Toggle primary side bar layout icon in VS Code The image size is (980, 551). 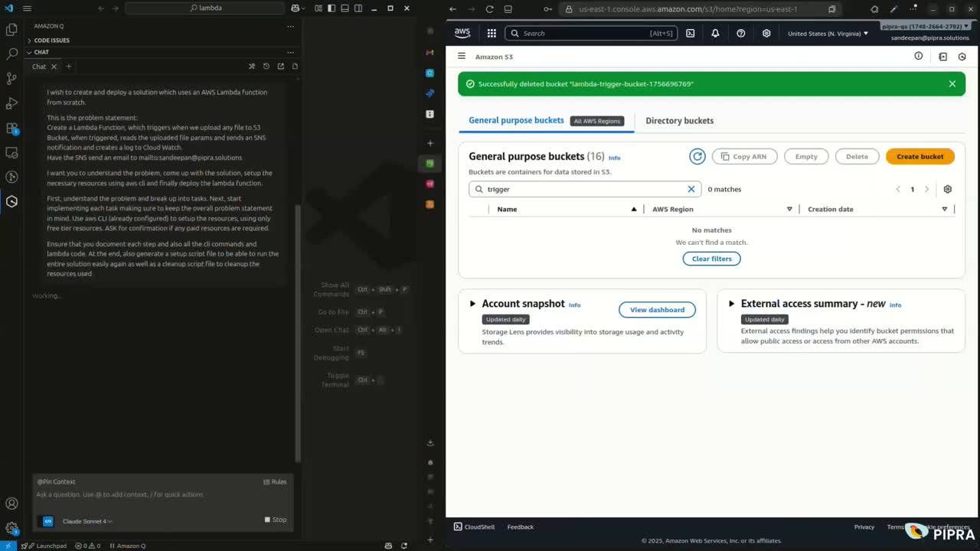pos(331,8)
